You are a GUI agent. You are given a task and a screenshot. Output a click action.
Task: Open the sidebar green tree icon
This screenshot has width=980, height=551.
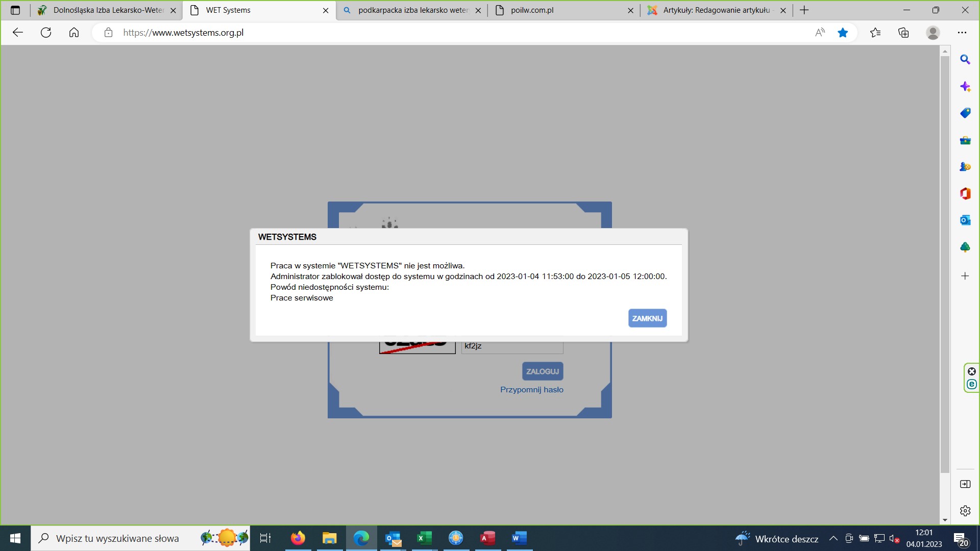tap(965, 247)
